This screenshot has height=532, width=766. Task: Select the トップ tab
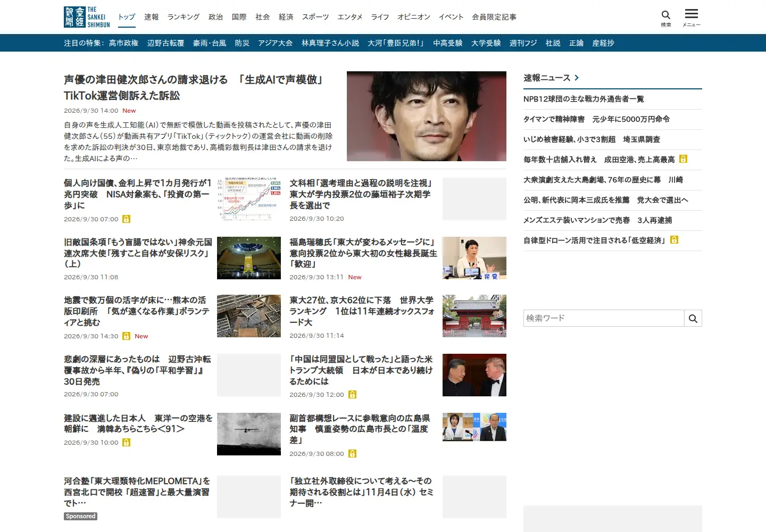point(127,17)
